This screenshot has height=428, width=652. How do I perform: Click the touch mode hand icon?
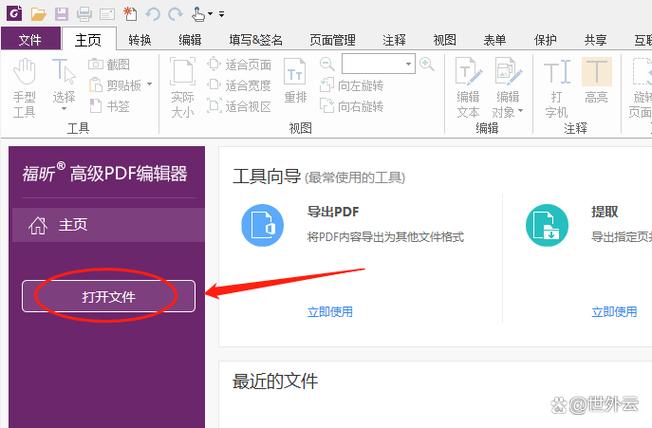[x=198, y=14]
